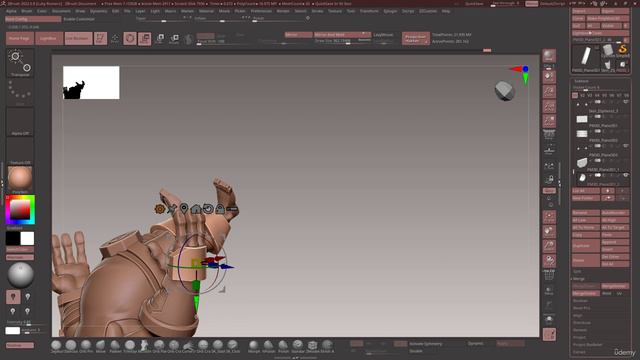Open the Alpha menu
The width and height of the screenshot is (640, 360).
click(11, 11)
